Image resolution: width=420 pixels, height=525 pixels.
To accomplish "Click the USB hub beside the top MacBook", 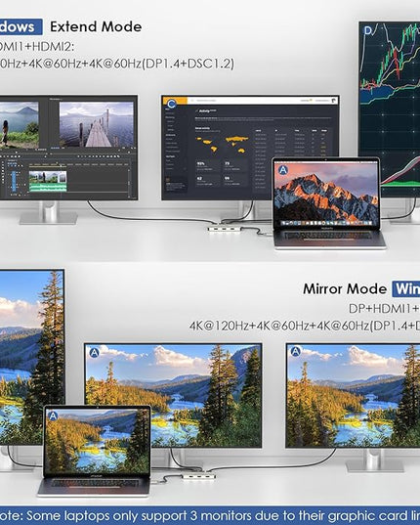I will (x=224, y=229).
